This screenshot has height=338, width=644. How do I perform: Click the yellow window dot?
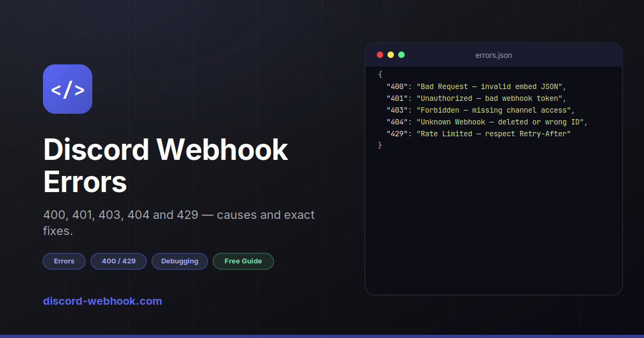coord(391,55)
